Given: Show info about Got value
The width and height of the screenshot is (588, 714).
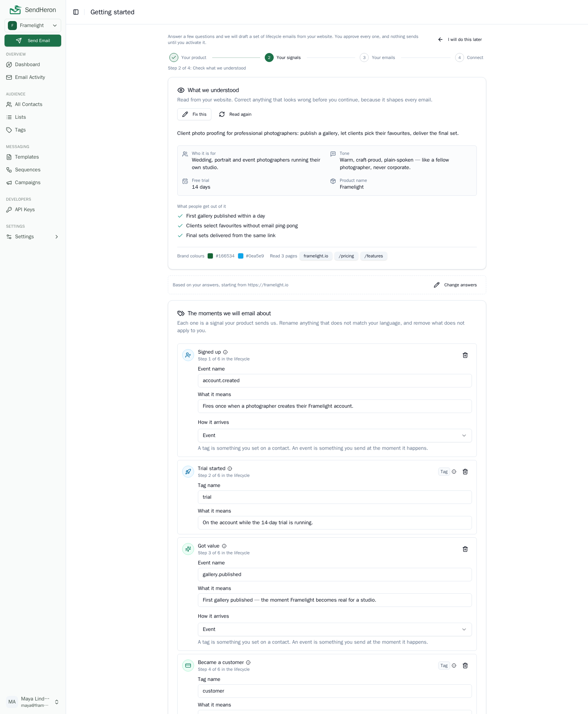Looking at the screenshot, I should (x=224, y=546).
